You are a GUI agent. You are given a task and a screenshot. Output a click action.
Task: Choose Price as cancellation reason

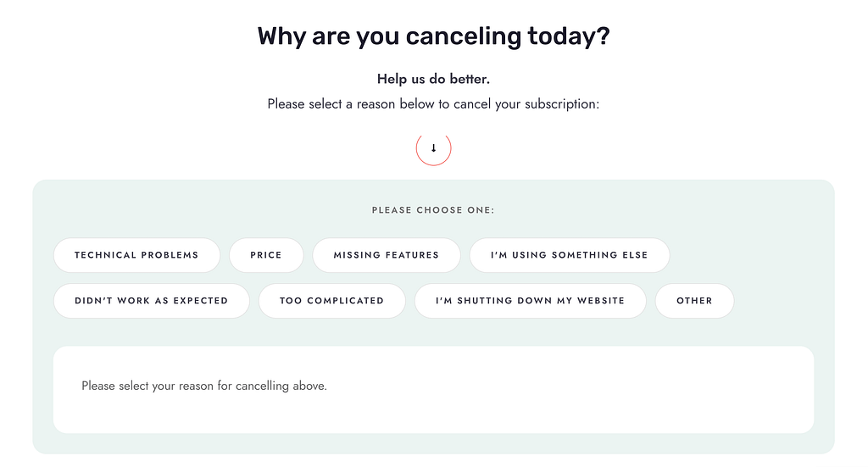[x=266, y=255]
